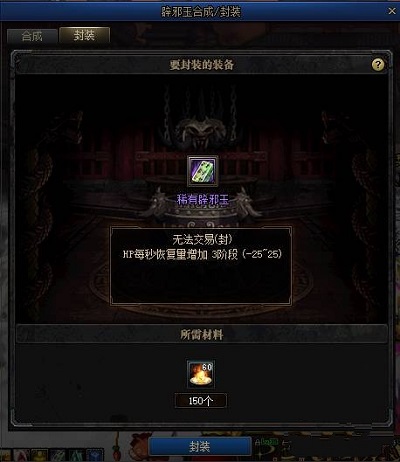Click the 150个 required quantity field

point(201,401)
